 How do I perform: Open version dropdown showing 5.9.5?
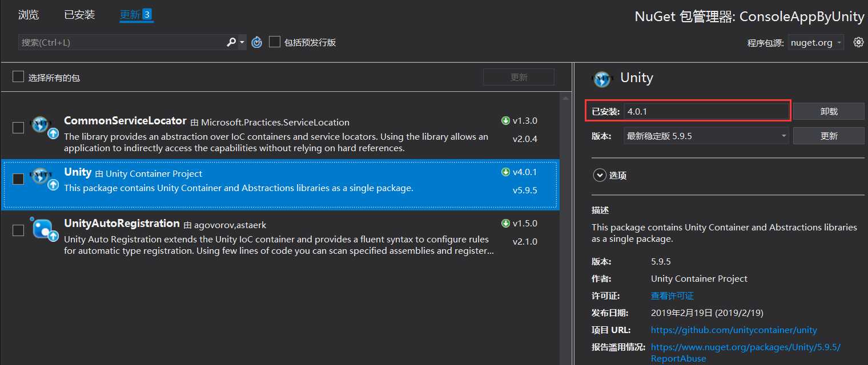point(706,136)
